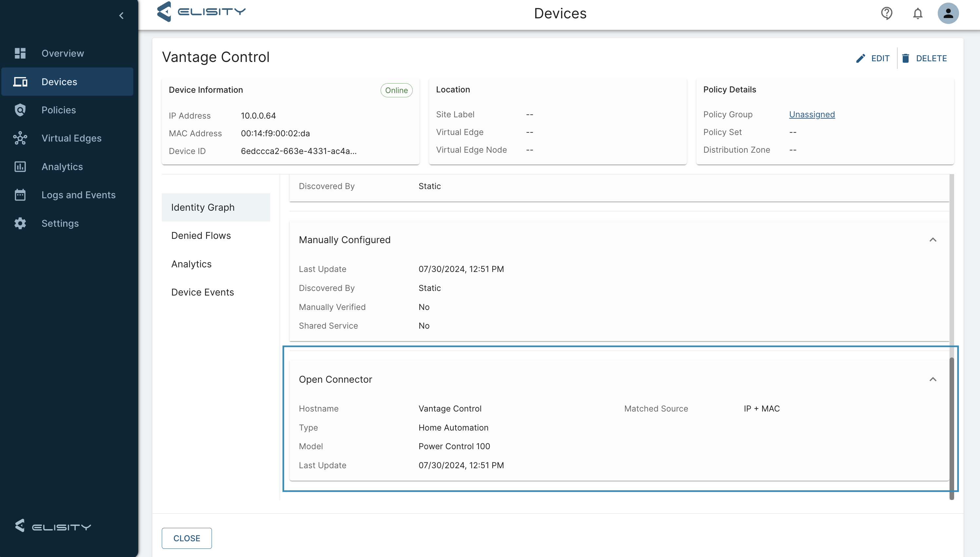Click the truncated Device ID value

coord(299,151)
